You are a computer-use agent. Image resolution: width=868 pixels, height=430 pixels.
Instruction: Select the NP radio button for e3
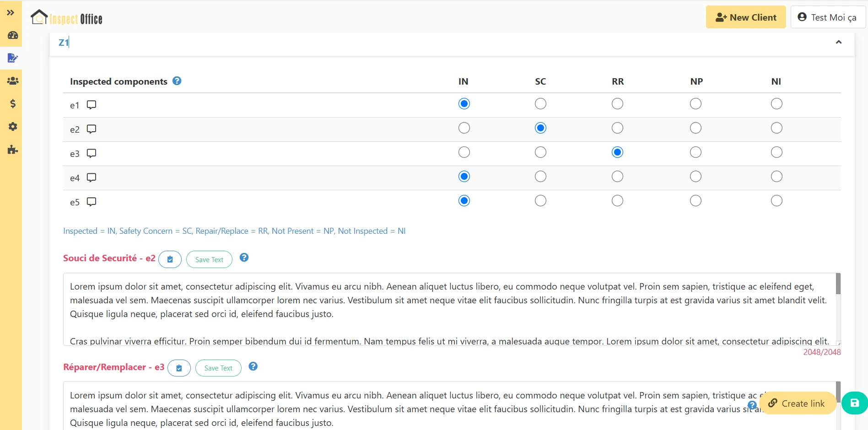point(695,152)
